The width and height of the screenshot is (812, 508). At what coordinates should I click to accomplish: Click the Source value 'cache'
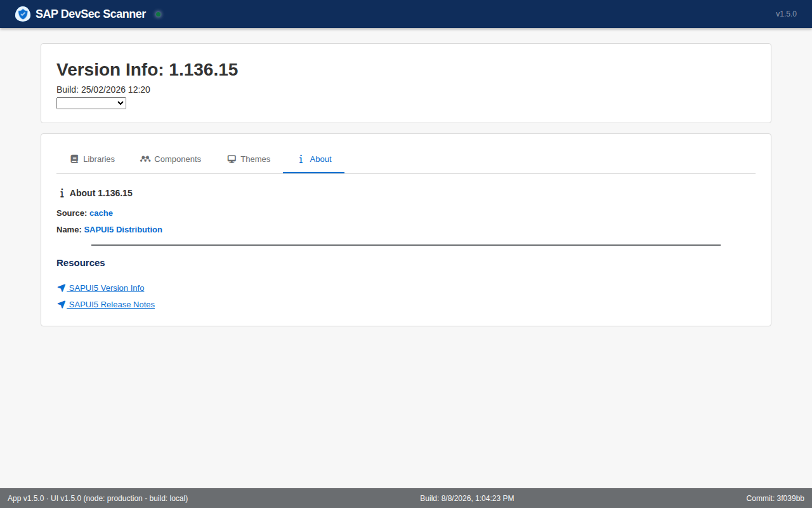[x=101, y=213]
